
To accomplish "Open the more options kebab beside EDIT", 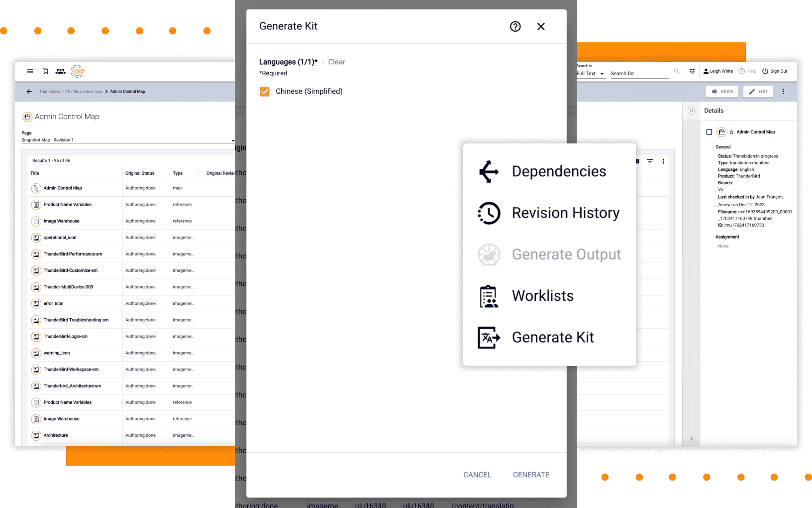I will [783, 92].
